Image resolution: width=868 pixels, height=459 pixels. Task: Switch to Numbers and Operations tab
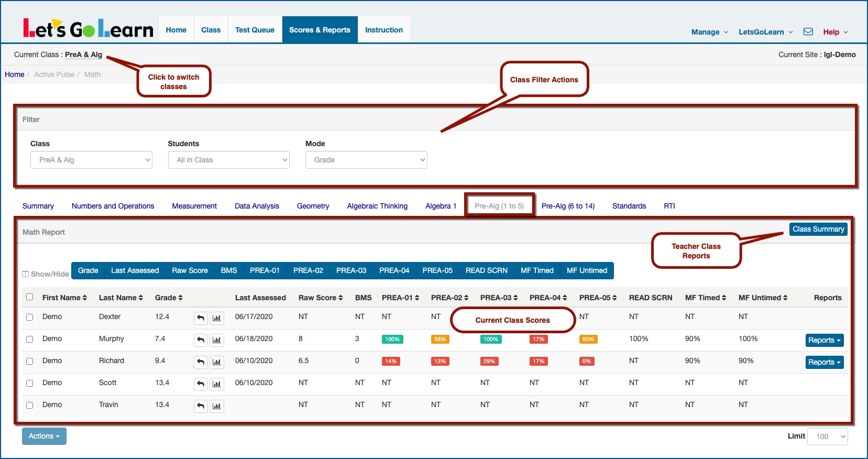pyautogui.click(x=113, y=206)
